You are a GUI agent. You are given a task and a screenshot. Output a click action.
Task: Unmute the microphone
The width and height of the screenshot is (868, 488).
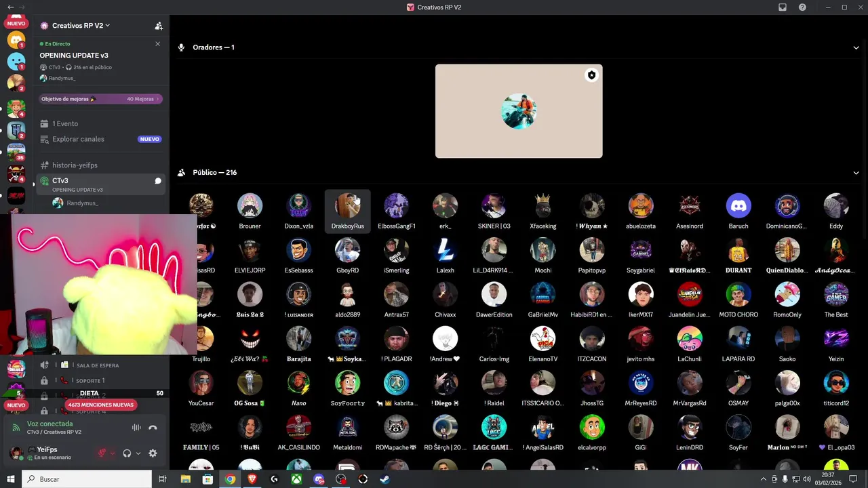tap(102, 453)
